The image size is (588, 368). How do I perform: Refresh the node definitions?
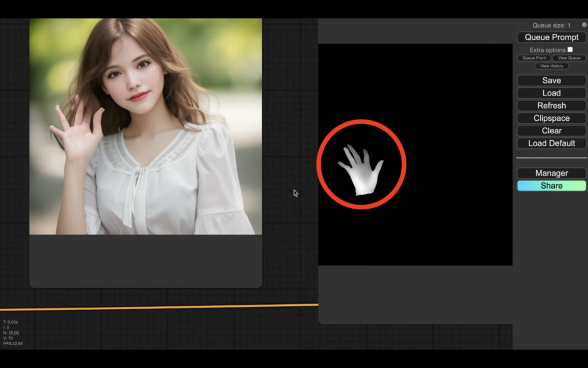coord(551,106)
